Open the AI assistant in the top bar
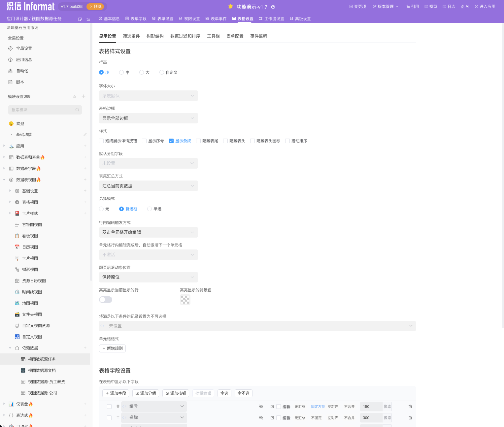The height and width of the screenshot is (427, 504). coord(465,7)
